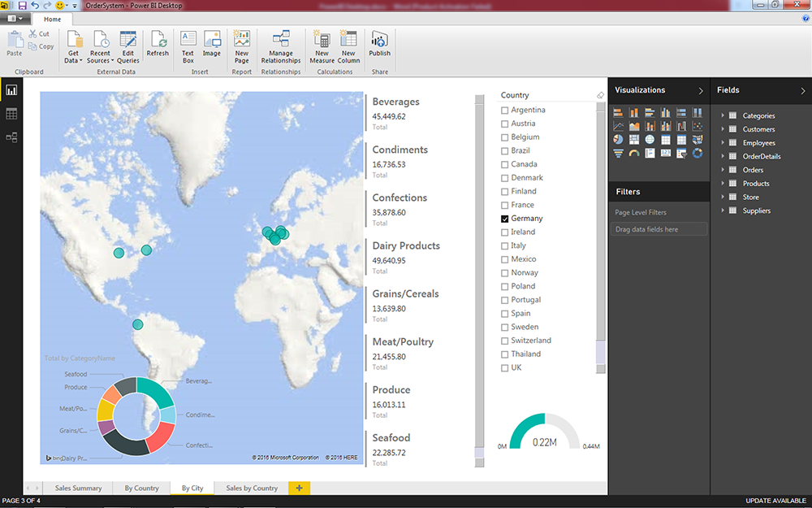Collapse the Fields pane
This screenshot has height=508, width=812.
pyautogui.click(x=803, y=91)
